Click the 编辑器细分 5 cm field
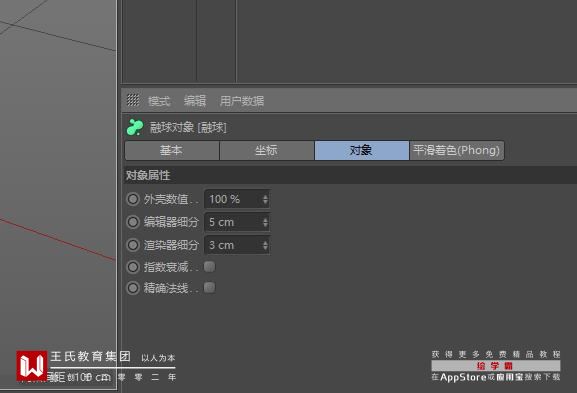Screen dimensions: 577x393 pyautogui.click(x=237, y=222)
